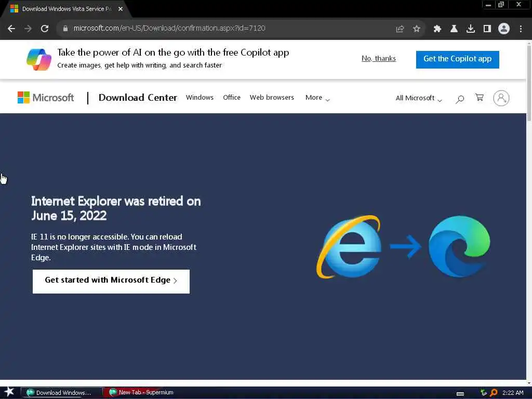Image resolution: width=532 pixels, height=399 pixels.
Task: Reload the page with the refresh icon
Action: point(45,29)
